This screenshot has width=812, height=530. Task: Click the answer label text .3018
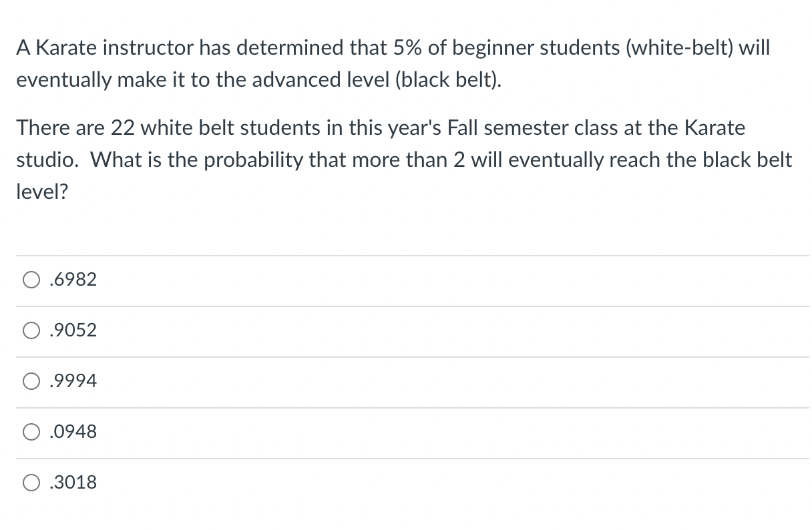pyautogui.click(x=73, y=483)
